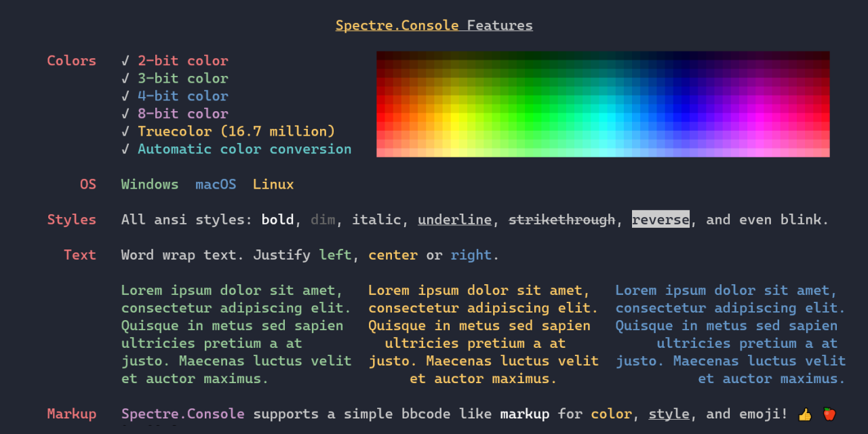Screen dimensions: 868x434
Task: Click the struck-through "strikethrough" word
Action: point(561,220)
